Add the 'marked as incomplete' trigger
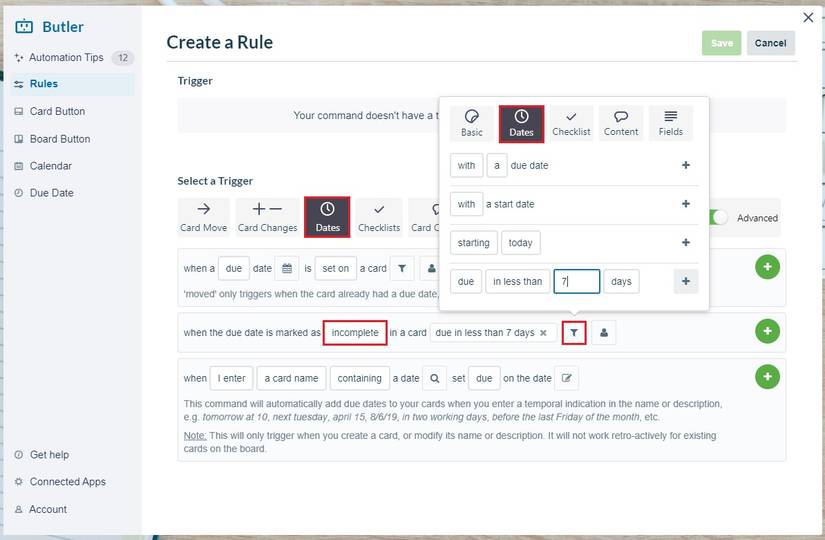825x540 pixels. (767, 331)
